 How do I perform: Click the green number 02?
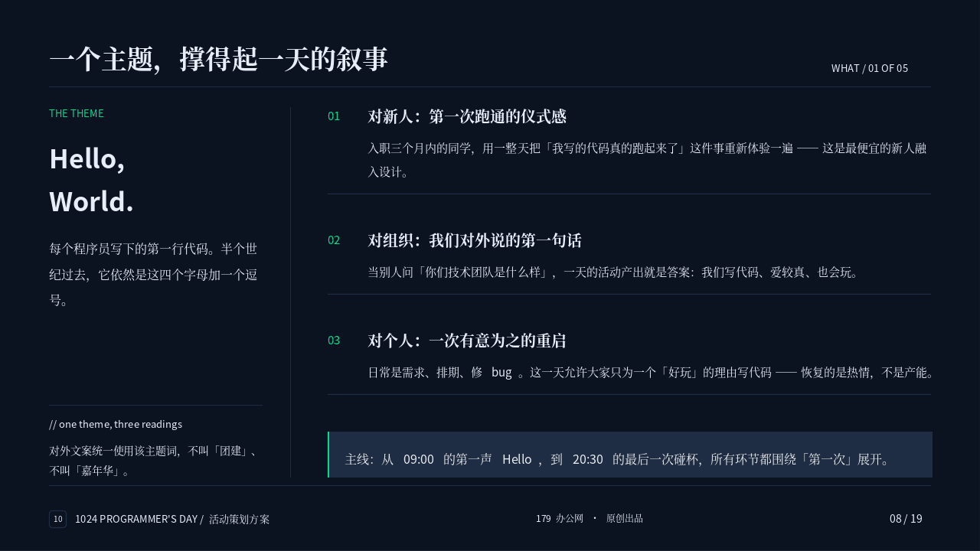pos(334,240)
